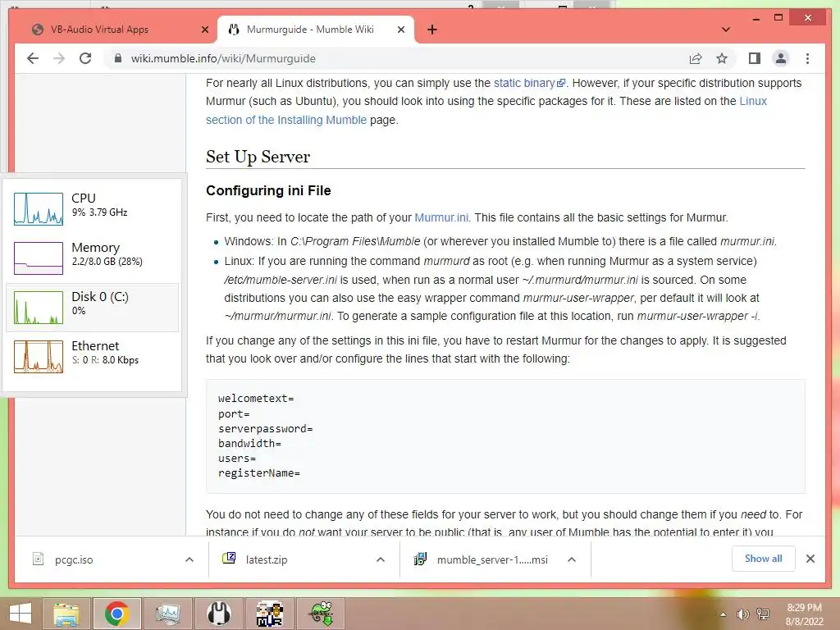Show hidden system tray icons
840x630 pixels.
point(724,614)
